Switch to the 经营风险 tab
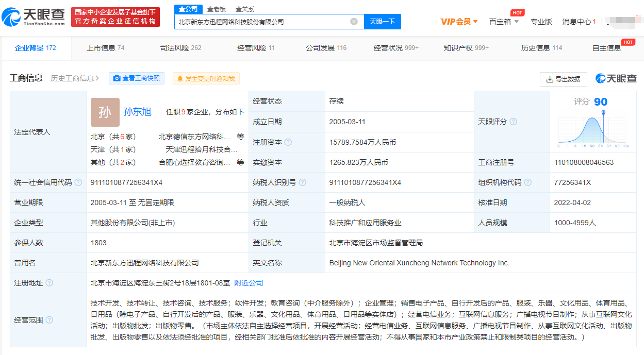 coord(256,48)
